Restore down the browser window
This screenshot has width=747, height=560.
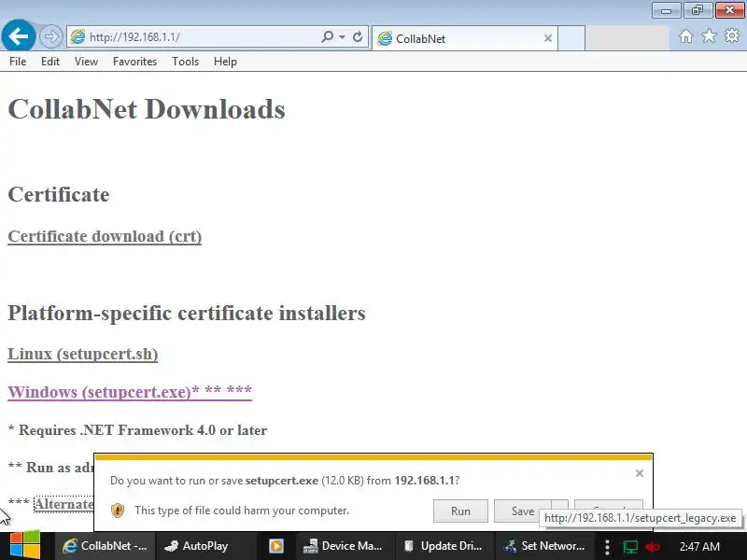(698, 10)
